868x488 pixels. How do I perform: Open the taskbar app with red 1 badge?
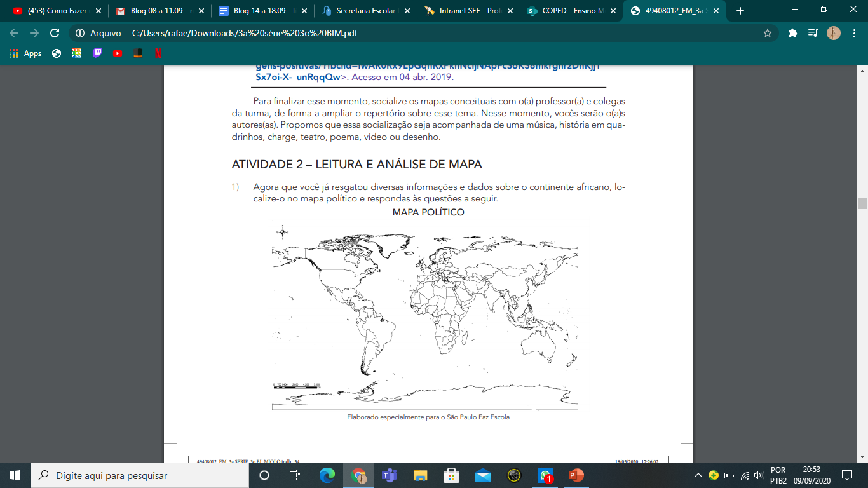[545, 475]
